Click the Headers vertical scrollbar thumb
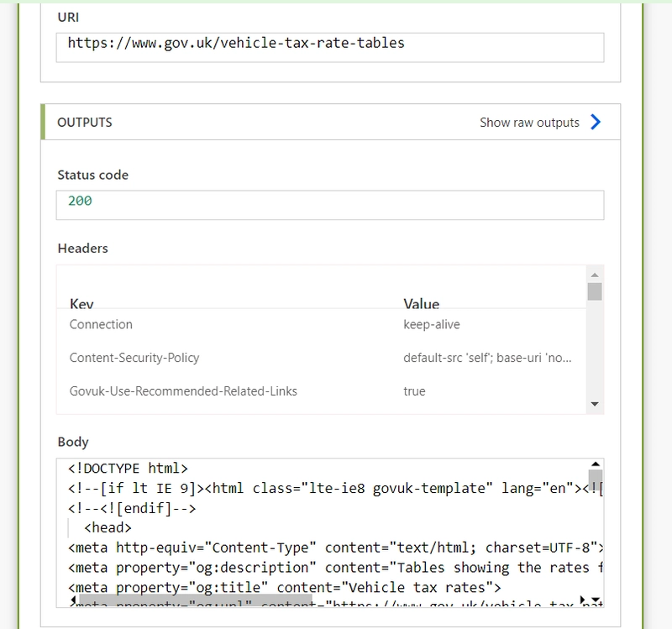This screenshot has height=629, width=672. point(595,291)
